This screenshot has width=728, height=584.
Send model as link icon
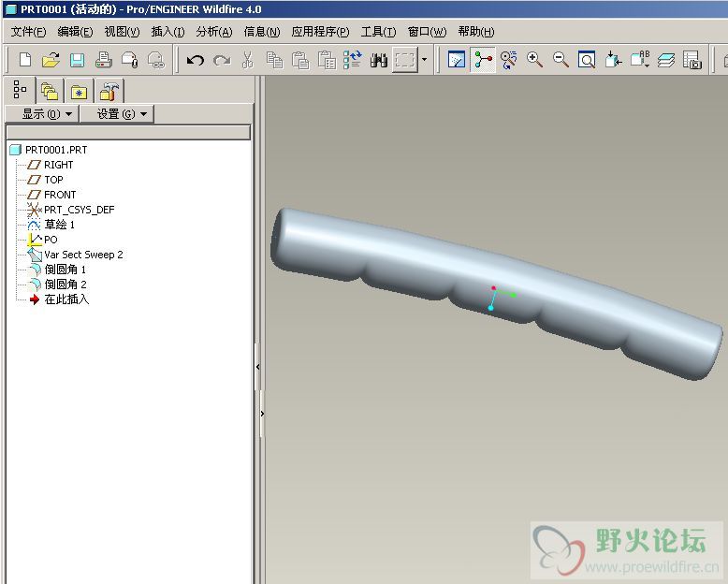156,59
